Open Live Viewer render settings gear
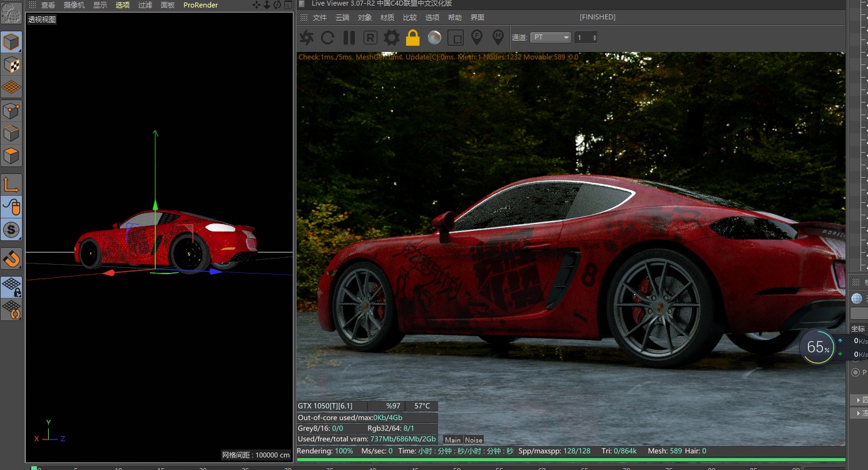868x470 pixels. click(x=391, y=38)
